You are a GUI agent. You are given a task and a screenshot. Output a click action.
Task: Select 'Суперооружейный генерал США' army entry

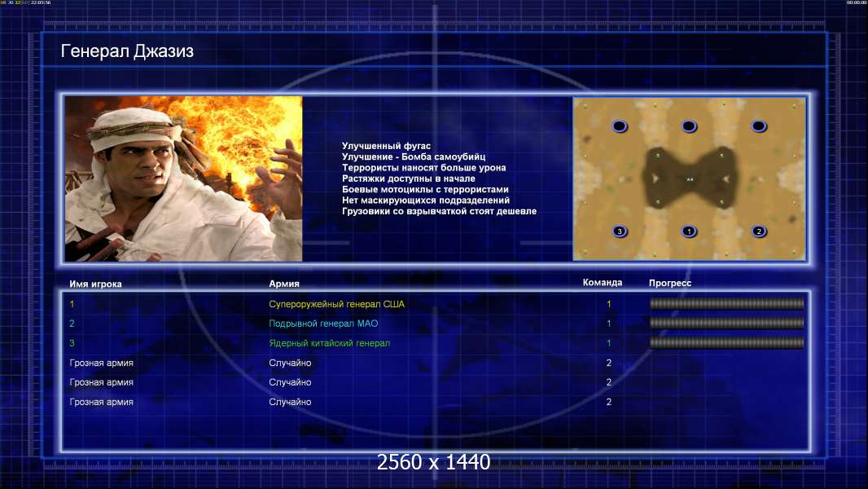tap(336, 304)
